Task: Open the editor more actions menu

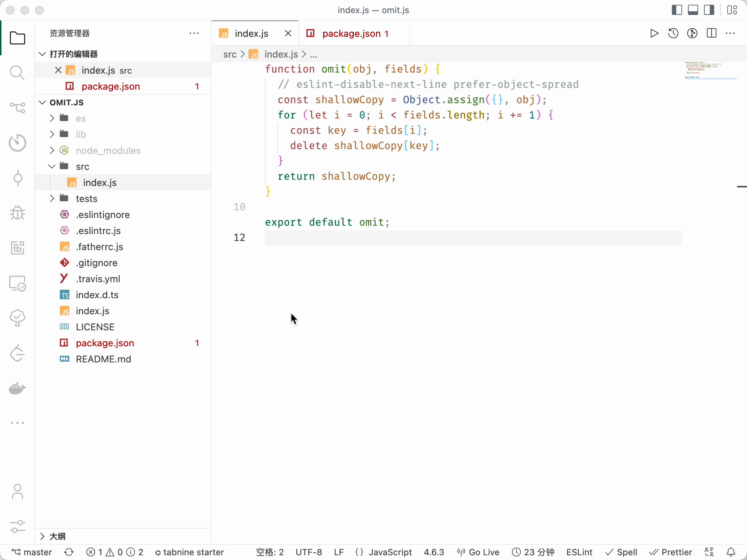Action: pos(731,33)
